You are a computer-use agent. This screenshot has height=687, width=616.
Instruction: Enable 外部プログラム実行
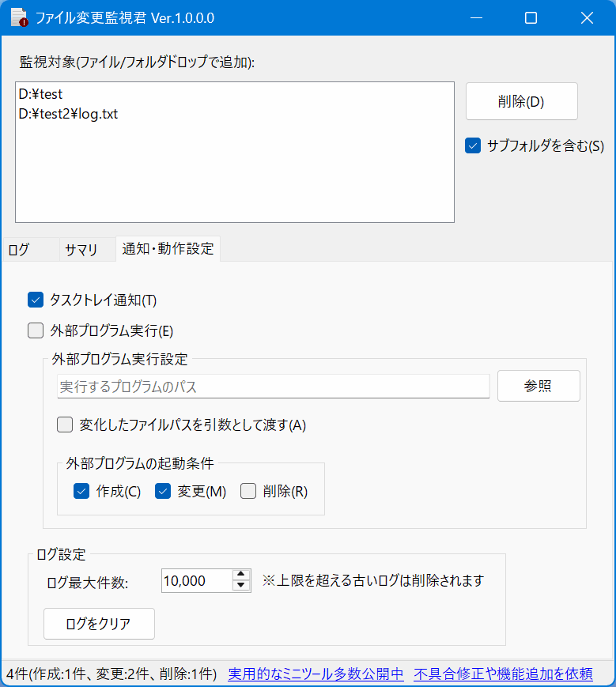35,330
